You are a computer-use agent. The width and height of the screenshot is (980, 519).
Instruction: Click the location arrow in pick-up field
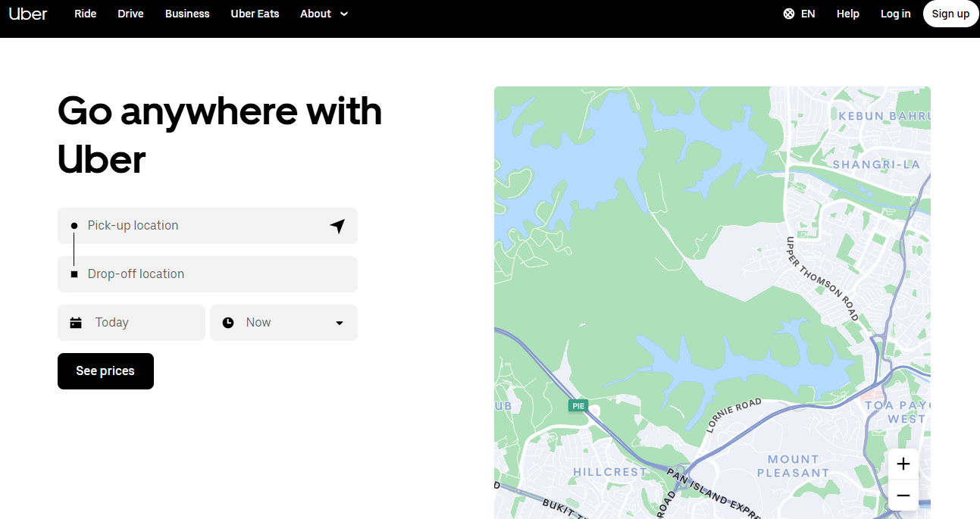337,225
